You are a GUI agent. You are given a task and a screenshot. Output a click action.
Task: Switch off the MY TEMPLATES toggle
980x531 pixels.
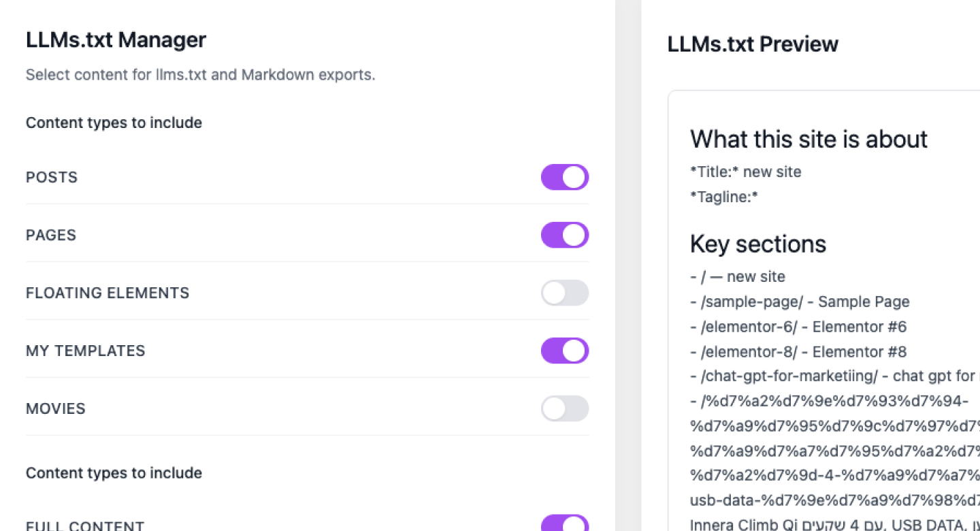[x=564, y=351]
